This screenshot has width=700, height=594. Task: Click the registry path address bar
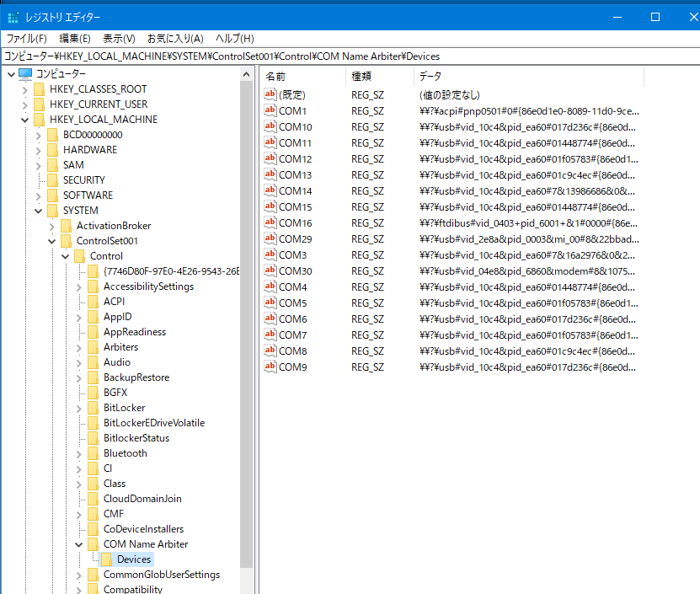coord(351,56)
